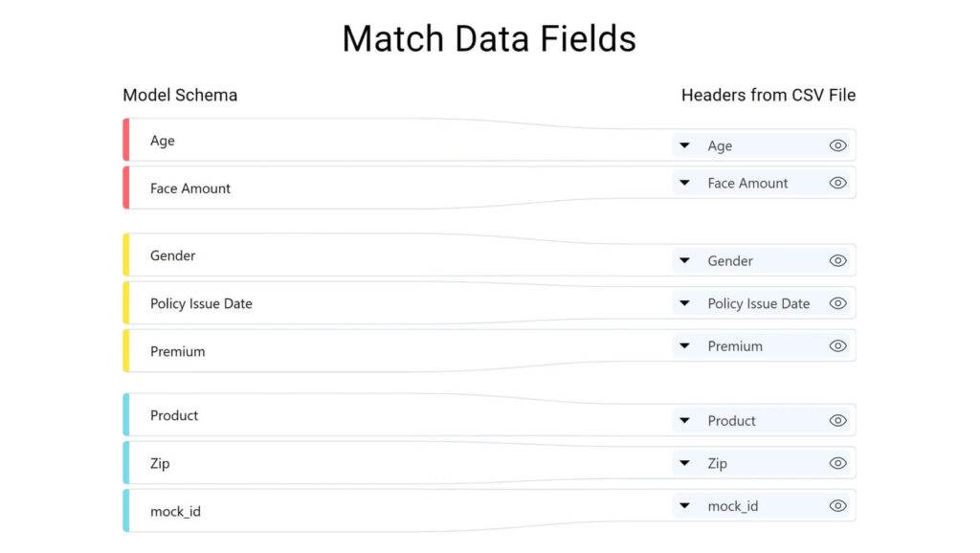Toggle the Zip column eye icon
Screen dimensions: 980x553
point(837,463)
